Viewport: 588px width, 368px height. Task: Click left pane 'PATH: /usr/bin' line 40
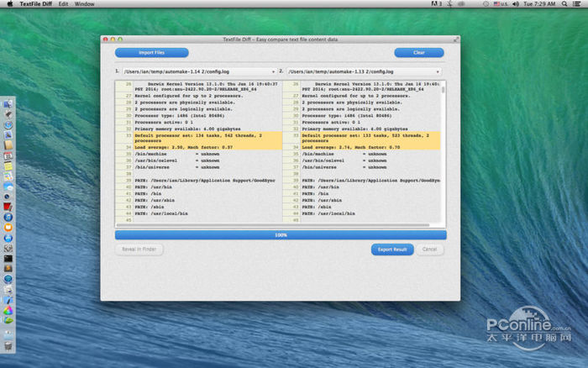click(154, 187)
